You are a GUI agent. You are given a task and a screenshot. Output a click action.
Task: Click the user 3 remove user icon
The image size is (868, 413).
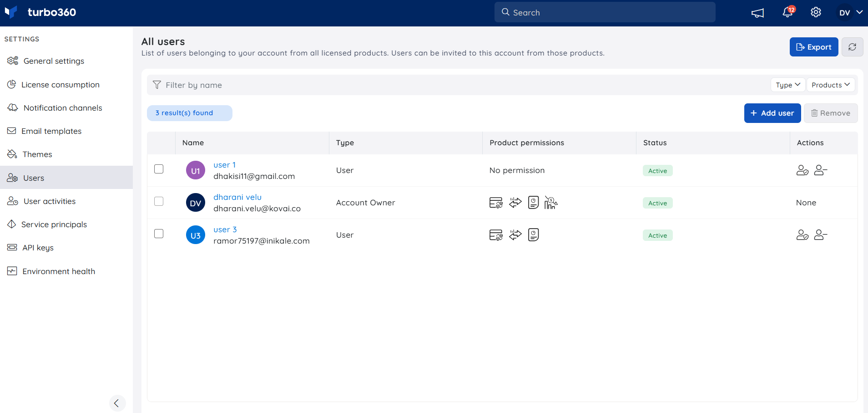(821, 235)
